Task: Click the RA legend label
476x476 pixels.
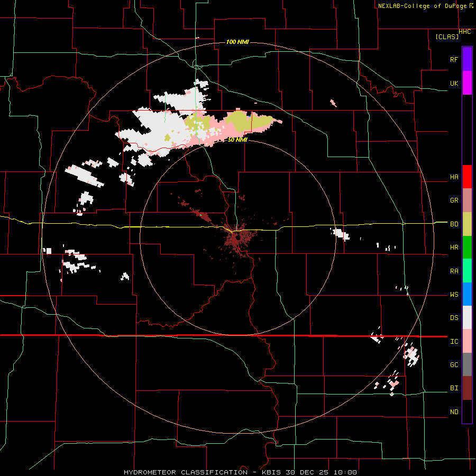Action: 454,271
